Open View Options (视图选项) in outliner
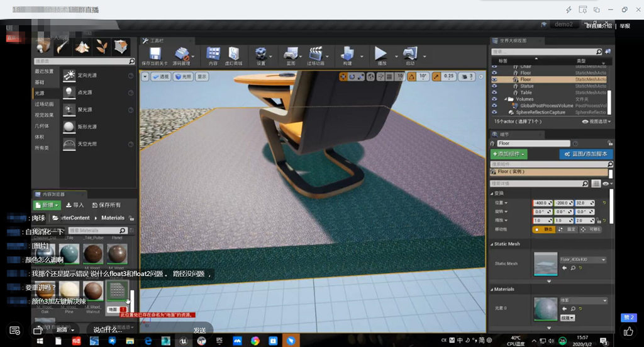This screenshot has width=644, height=347. click(x=596, y=122)
